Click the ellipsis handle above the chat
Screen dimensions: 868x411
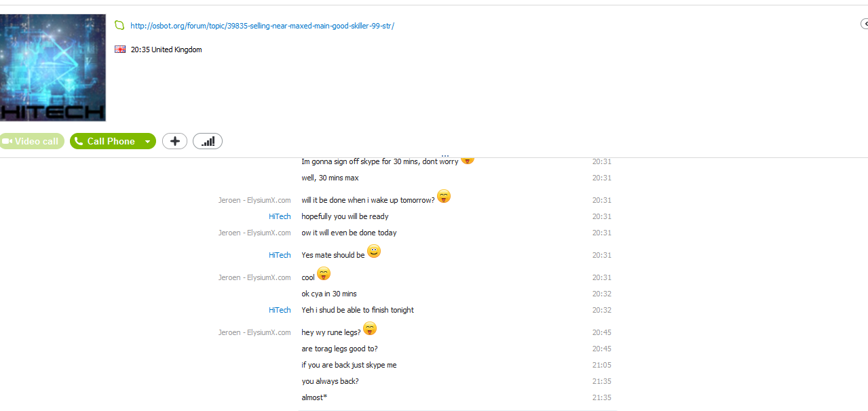(x=445, y=156)
